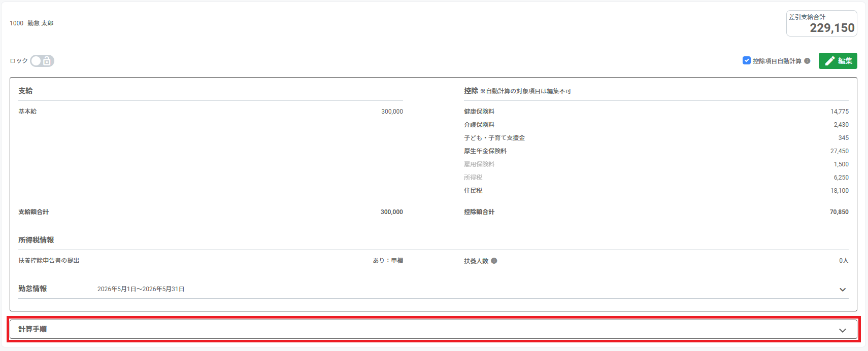Image resolution: width=868 pixels, height=351 pixels.
Task: Click the info icon beside 控除項目自動計算
Action: 807,61
